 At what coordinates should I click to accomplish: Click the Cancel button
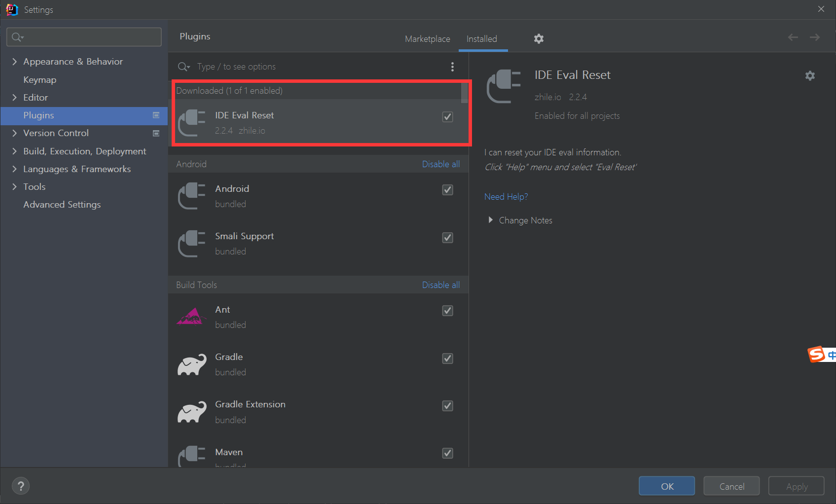[731, 486]
